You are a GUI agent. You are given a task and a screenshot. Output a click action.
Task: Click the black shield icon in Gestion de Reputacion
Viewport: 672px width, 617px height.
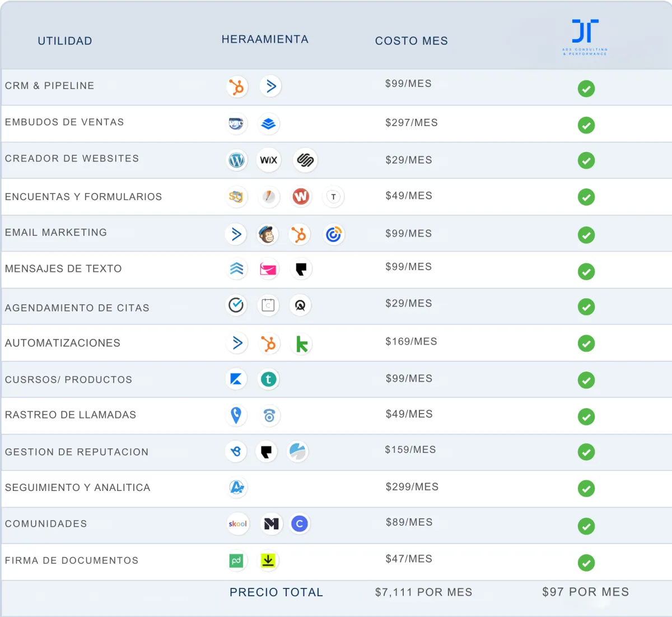[267, 451]
